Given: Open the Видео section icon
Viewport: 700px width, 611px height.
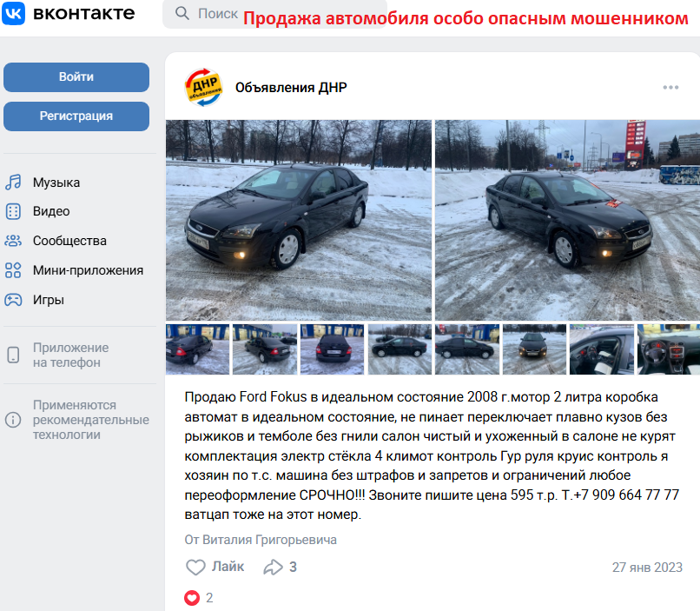Looking at the screenshot, I should coord(13,211).
